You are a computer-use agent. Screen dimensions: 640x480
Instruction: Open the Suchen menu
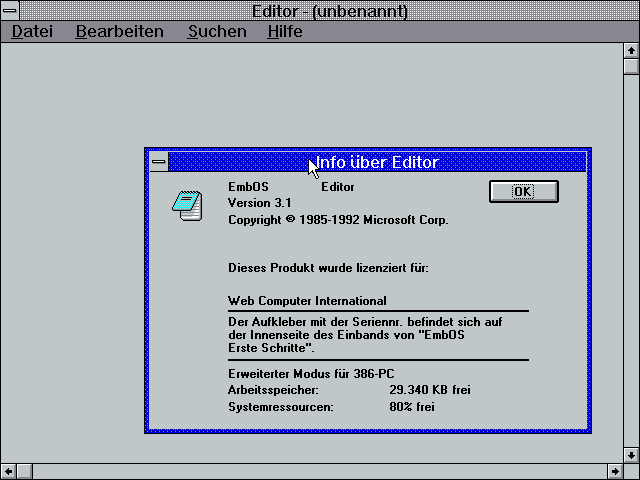pos(217,31)
